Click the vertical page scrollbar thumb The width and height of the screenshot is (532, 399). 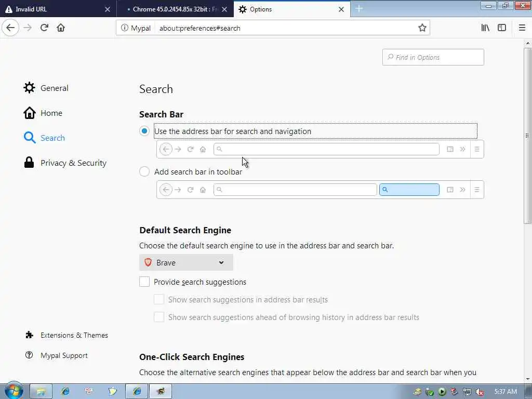(527, 136)
